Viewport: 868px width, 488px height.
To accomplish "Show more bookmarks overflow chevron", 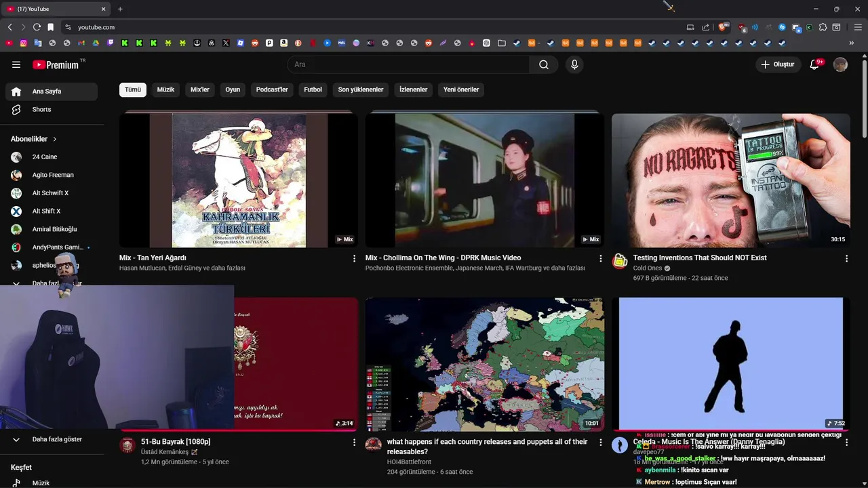I will 852,43.
